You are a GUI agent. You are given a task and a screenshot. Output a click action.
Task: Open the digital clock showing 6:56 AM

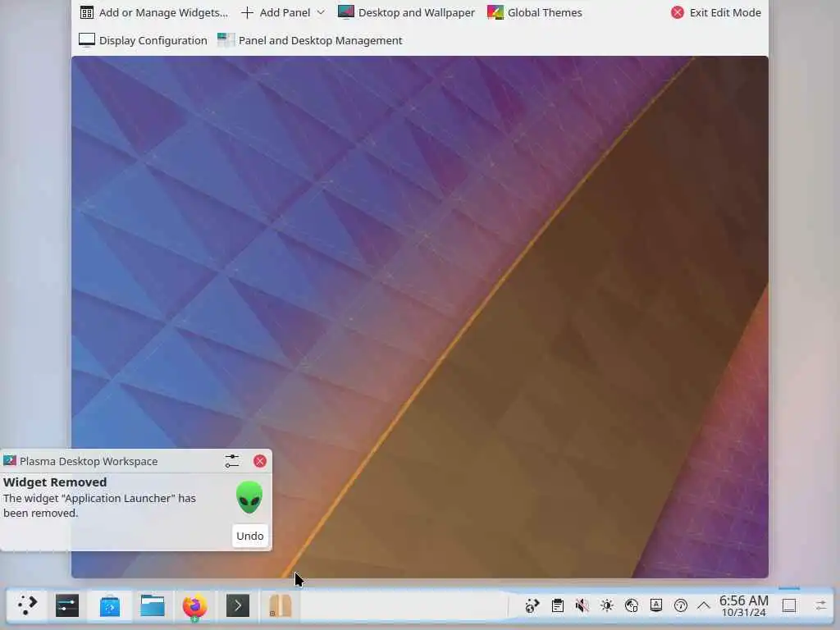point(743,606)
